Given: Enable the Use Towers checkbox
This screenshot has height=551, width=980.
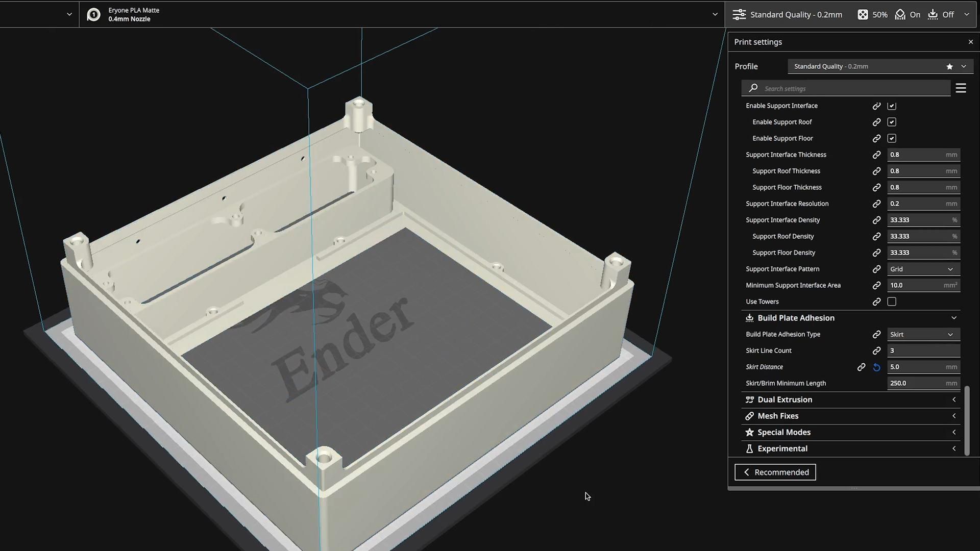Looking at the screenshot, I should pyautogui.click(x=892, y=302).
